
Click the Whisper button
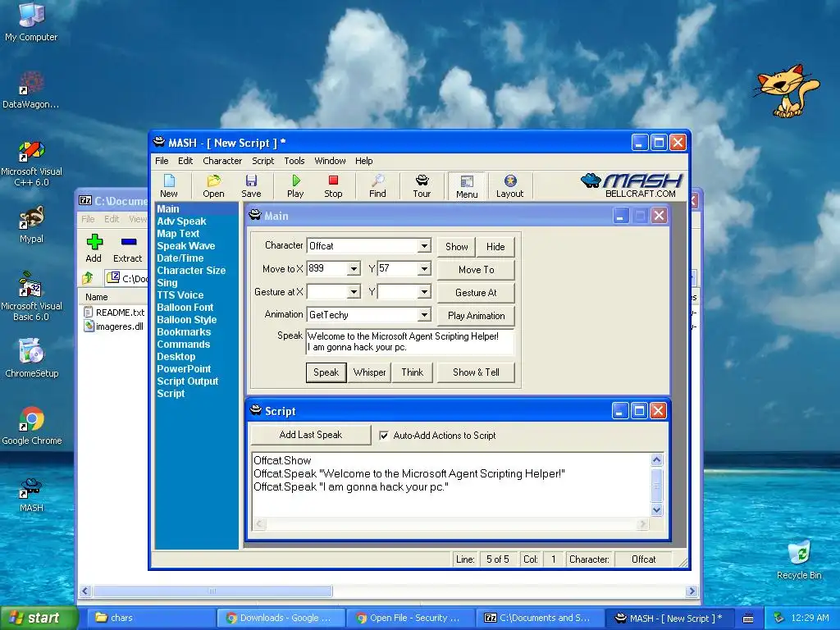(370, 372)
